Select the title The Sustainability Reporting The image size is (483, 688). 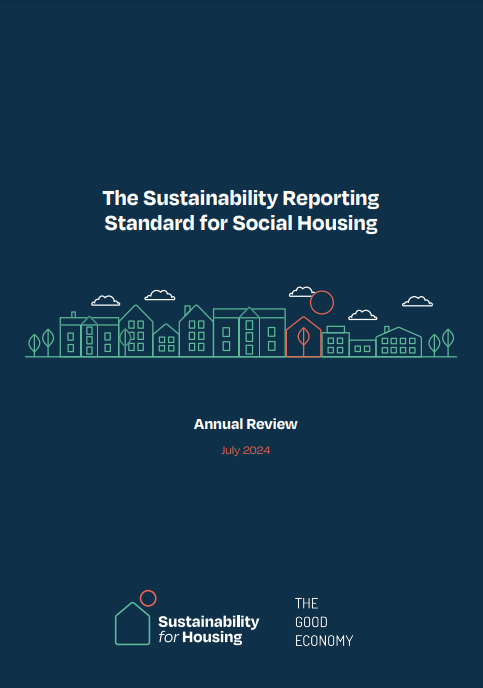(241, 198)
